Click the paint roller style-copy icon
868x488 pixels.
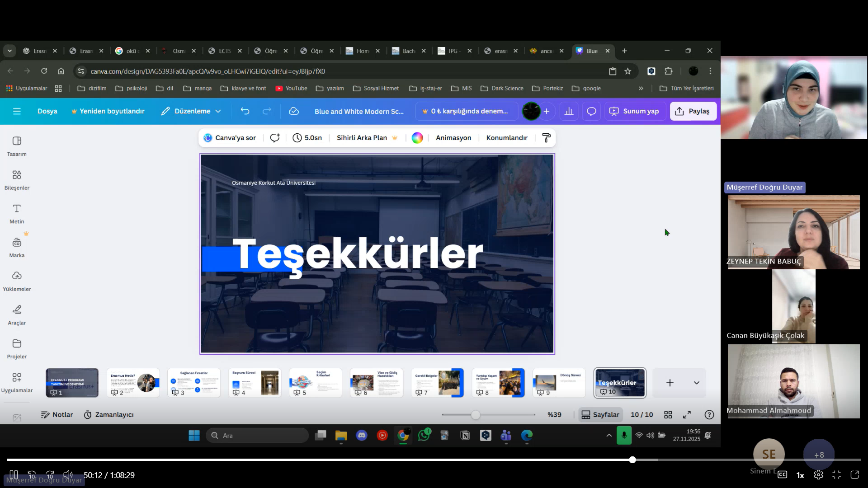point(546,138)
